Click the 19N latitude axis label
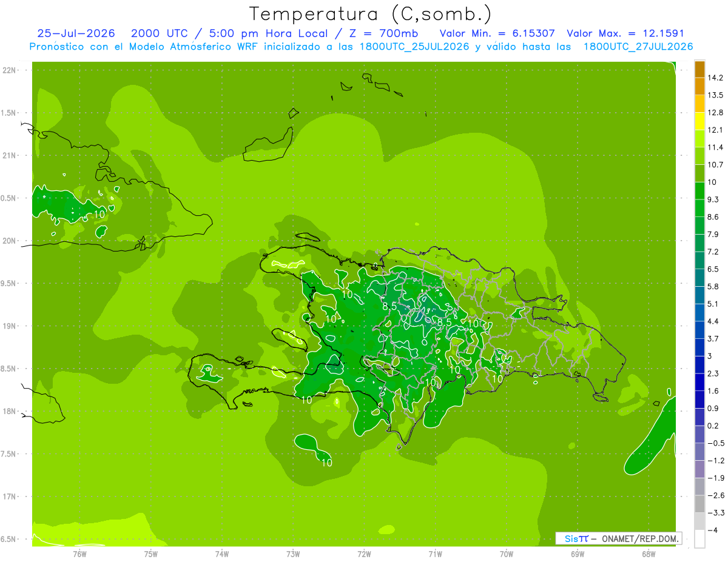The height and width of the screenshot is (562, 728). [10, 326]
